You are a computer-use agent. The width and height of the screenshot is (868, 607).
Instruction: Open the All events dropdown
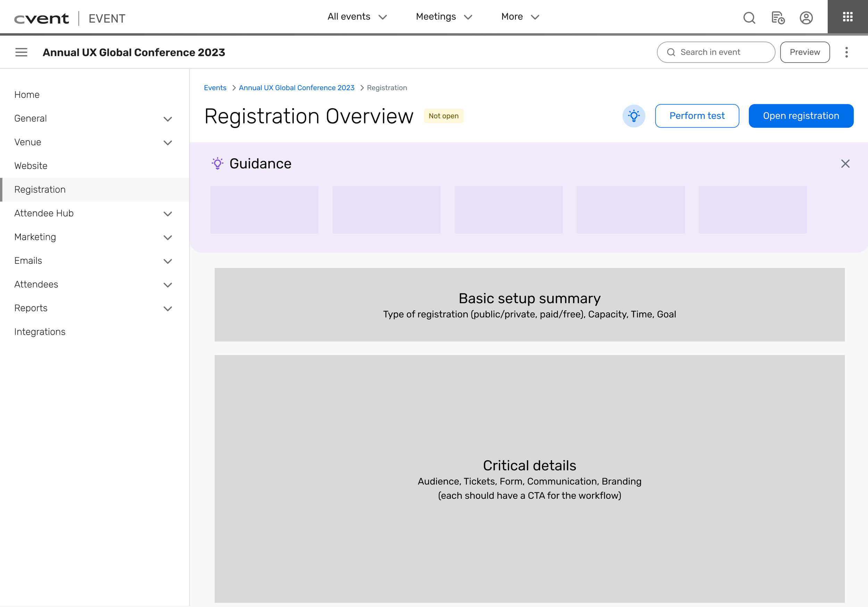357,17
